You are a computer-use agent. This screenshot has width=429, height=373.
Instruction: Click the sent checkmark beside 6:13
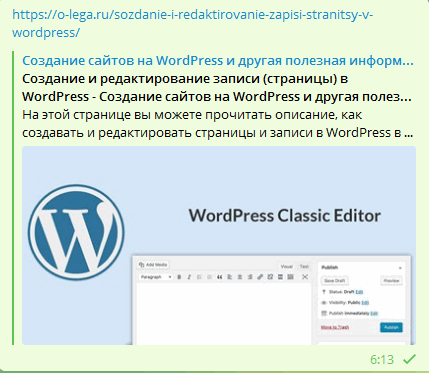click(x=409, y=359)
